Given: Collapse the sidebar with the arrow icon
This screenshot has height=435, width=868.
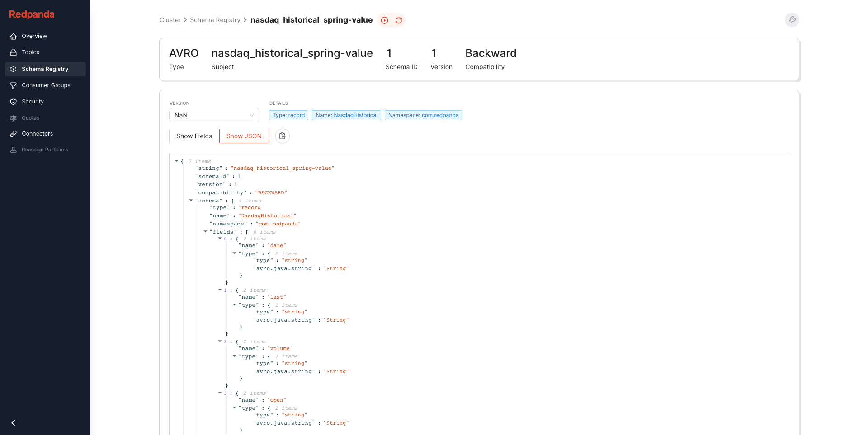Looking at the screenshot, I should coord(14,423).
